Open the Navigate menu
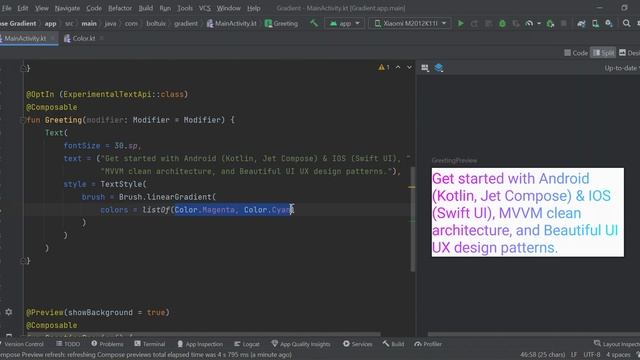 point(67,8)
